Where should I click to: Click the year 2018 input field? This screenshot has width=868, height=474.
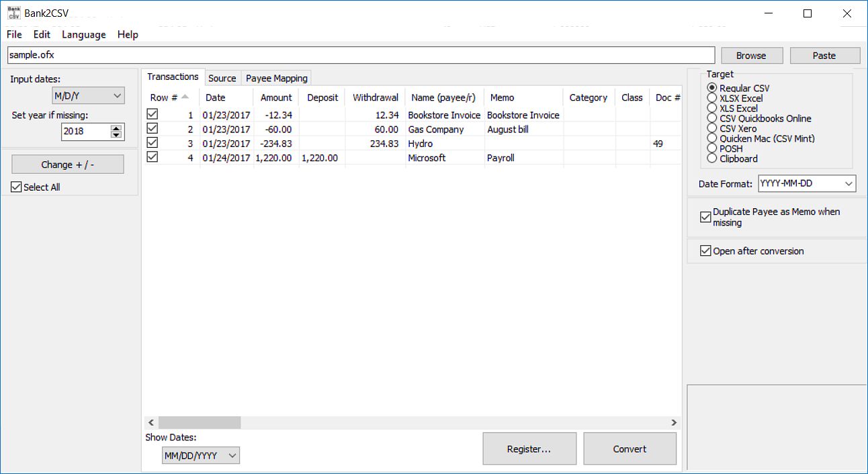(x=85, y=132)
